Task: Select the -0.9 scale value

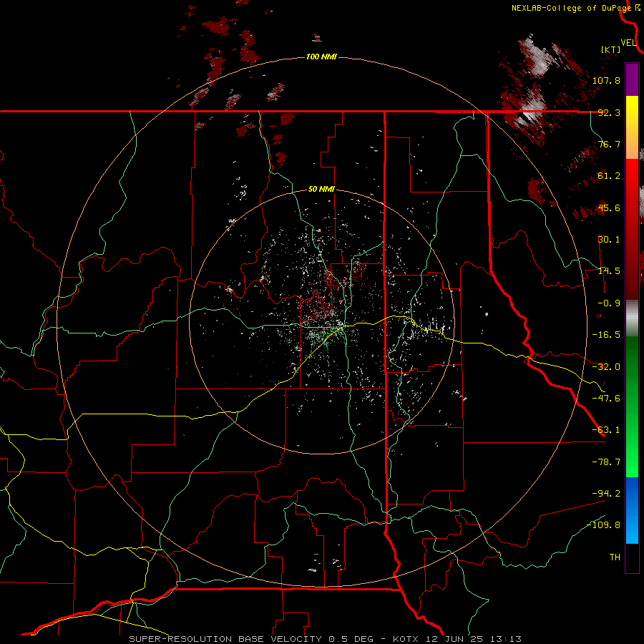Action: tap(609, 303)
